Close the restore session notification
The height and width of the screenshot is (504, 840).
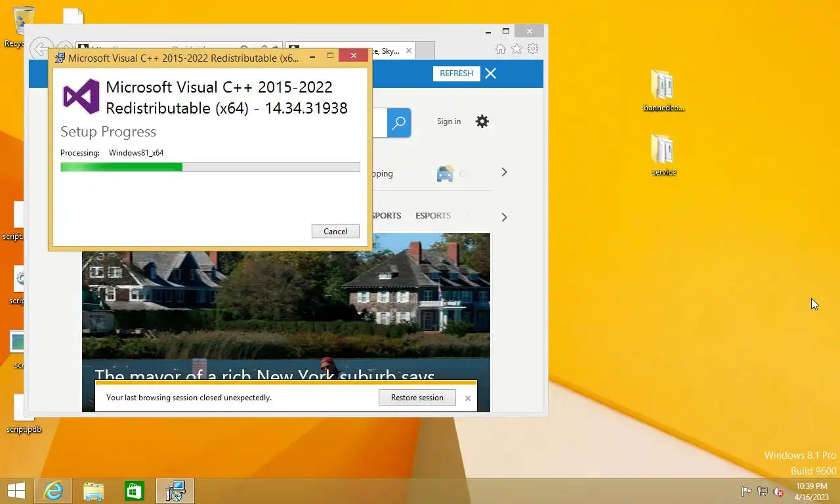tap(467, 398)
